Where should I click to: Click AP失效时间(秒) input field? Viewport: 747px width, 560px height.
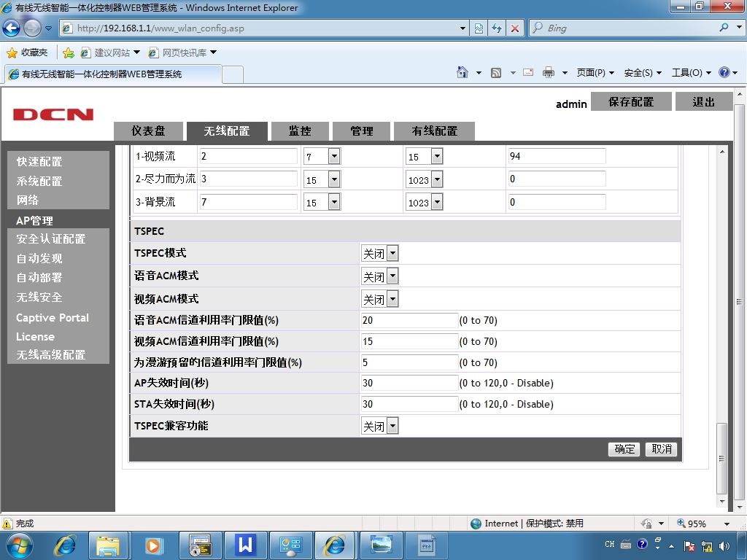coord(410,384)
